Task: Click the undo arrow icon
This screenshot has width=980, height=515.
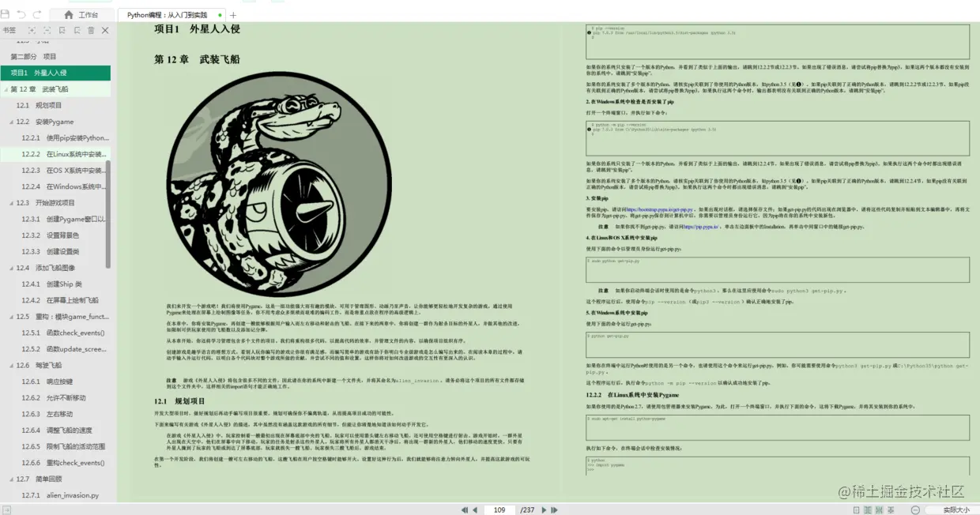Action: tap(21, 14)
